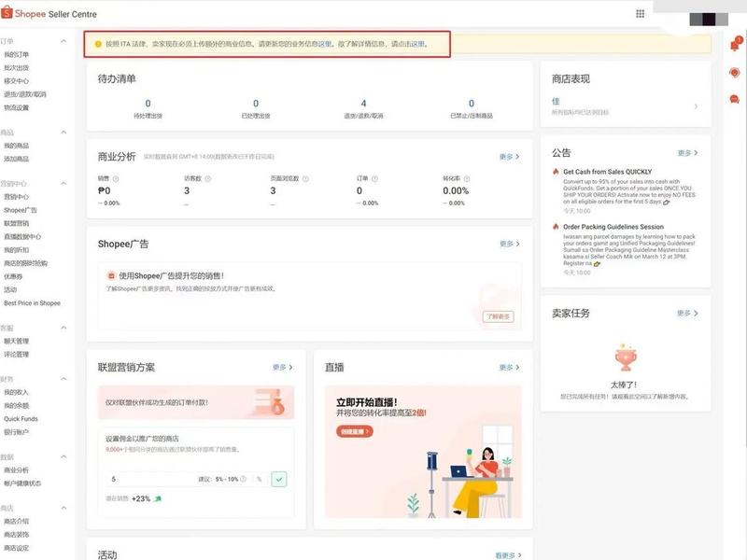Screen dimensions: 747x560
Task: Click the 退货/退款/取消 count of 4
Action: coord(363,104)
